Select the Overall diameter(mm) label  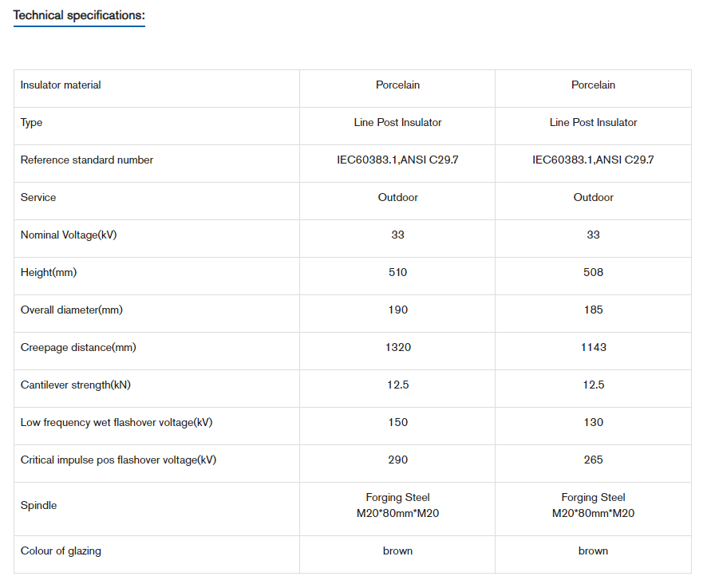coord(72,310)
